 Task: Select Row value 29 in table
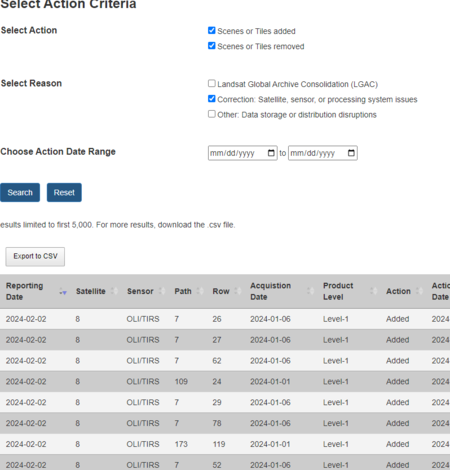click(x=217, y=402)
